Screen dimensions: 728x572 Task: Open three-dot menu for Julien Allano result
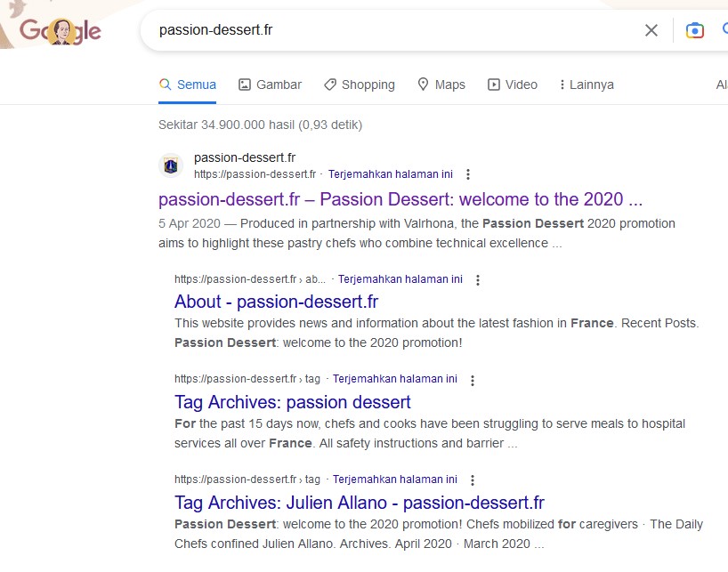point(473,479)
